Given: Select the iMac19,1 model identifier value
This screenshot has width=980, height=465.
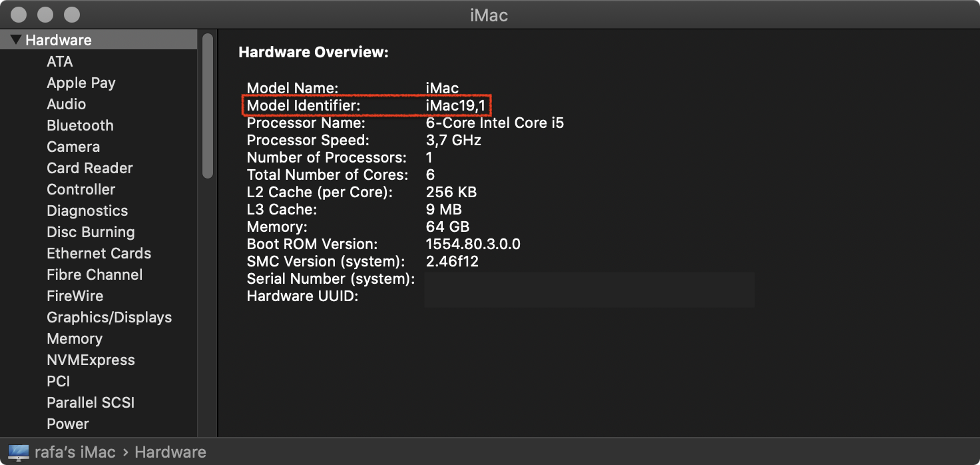Looking at the screenshot, I should click(x=457, y=105).
